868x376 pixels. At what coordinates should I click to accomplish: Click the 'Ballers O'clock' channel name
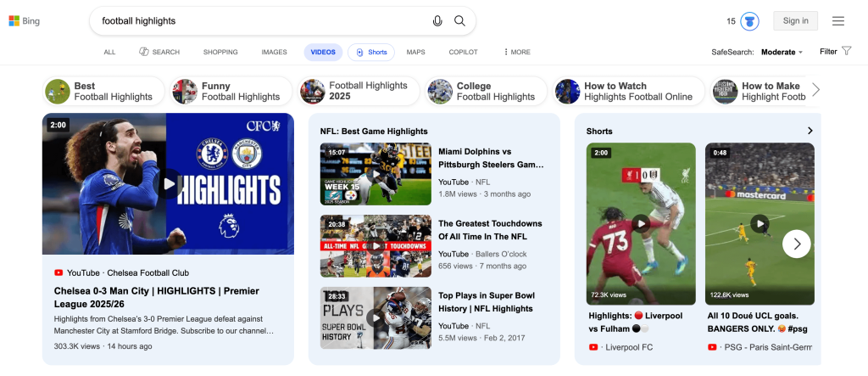tap(501, 254)
